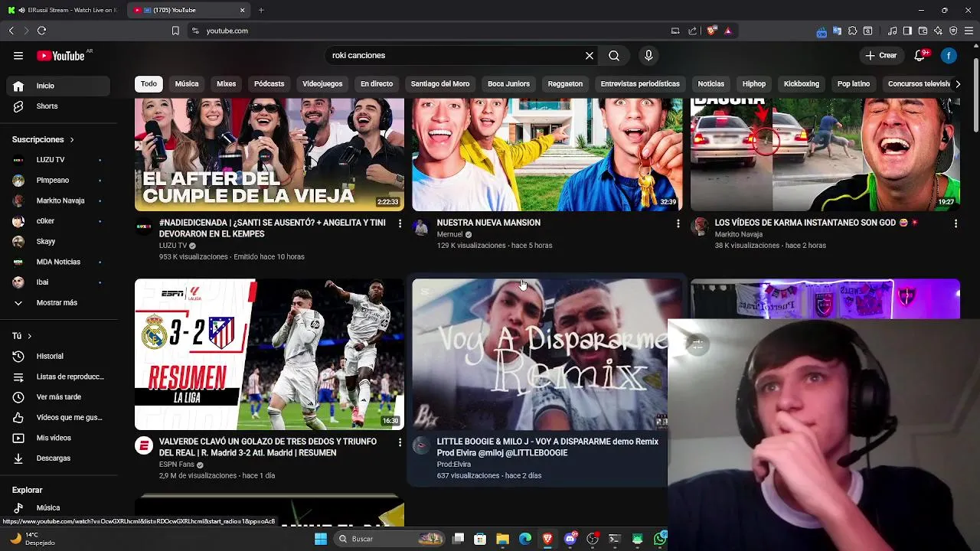Expand subscriptions with Mostrar más
The height and width of the screenshot is (551, 980).
click(x=58, y=302)
